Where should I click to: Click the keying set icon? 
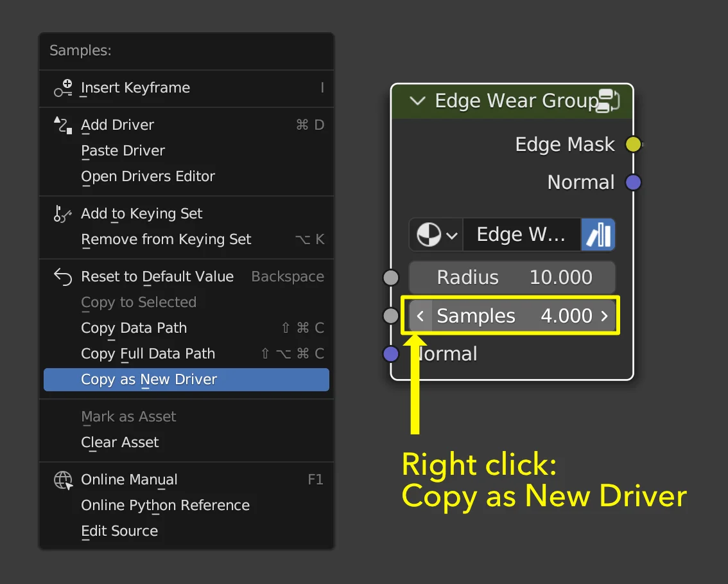point(63,214)
